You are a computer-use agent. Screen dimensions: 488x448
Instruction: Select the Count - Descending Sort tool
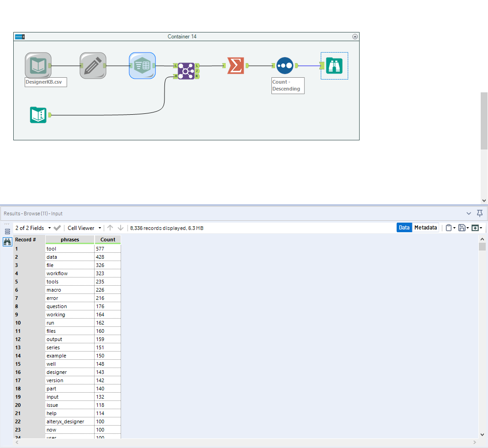tap(285, 65)
